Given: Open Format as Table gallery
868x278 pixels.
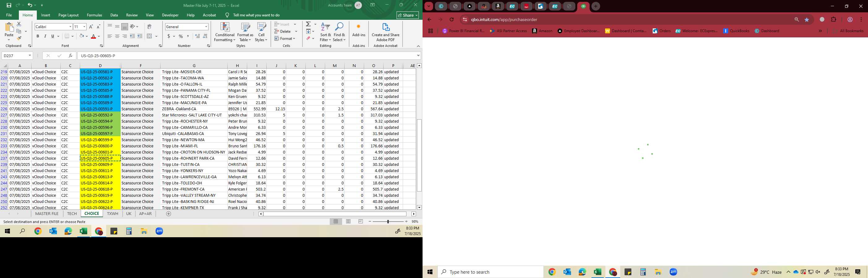Looking at the screenshot, I should point(245,32).
